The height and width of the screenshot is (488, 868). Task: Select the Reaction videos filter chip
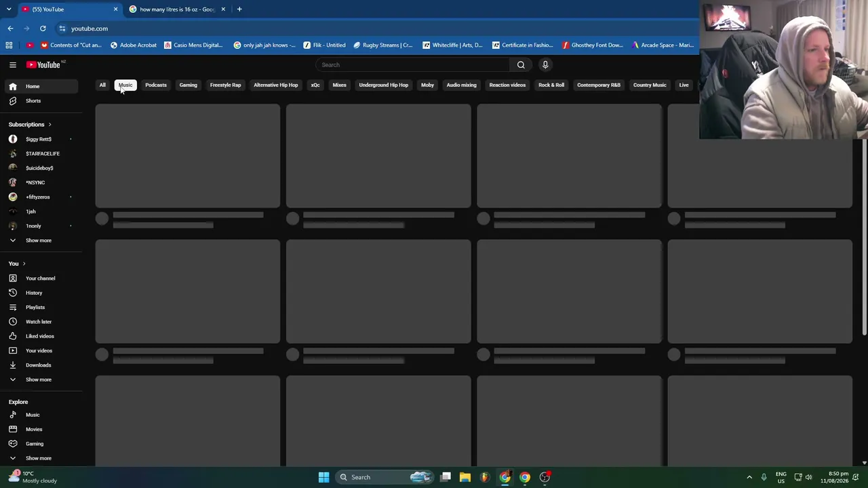pyautogui.click(x=508, y=85)
